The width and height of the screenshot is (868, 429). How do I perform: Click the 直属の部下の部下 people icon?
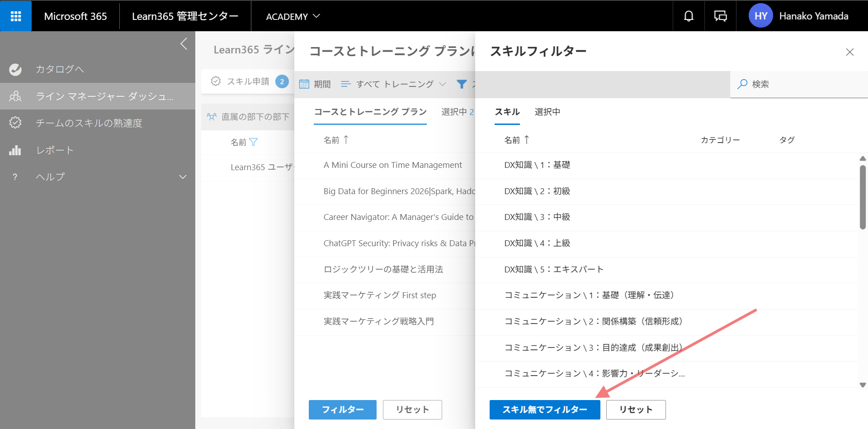pyautogui.click(x=212, y=116)
